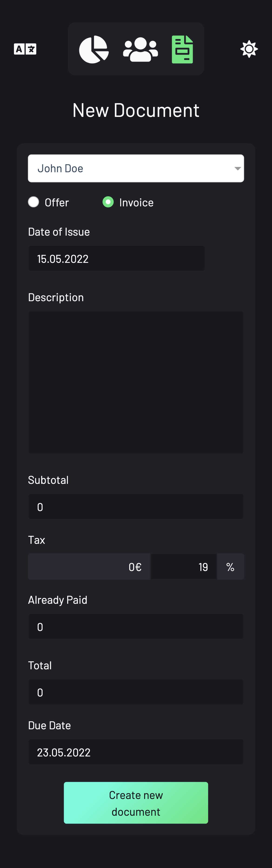272x868 pixels.
Task: Select the Offer radio button
Action: 33,202
